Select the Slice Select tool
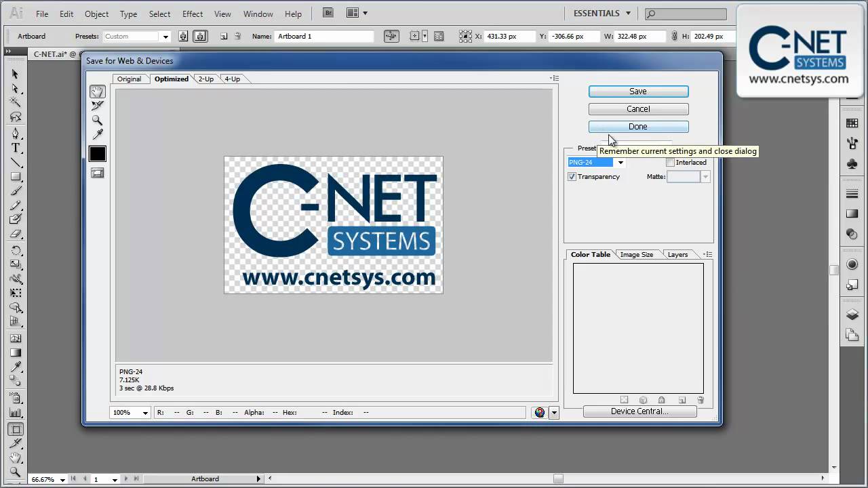This screenshot has height=488, width=868. point(97,105)
